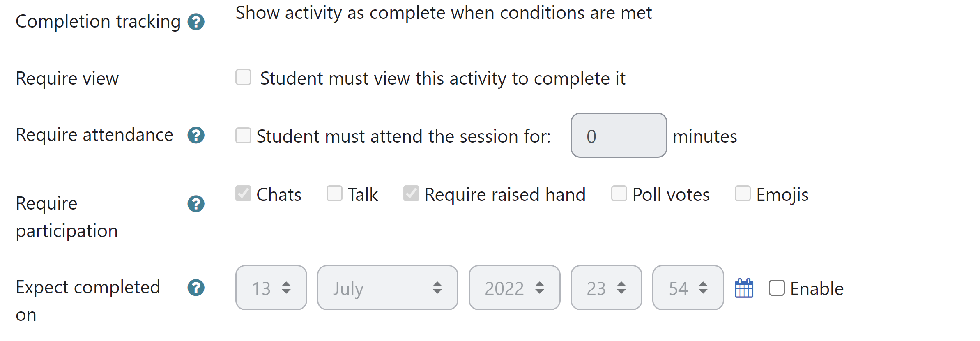Viewport: 980px width, 341px height.
Task: Open the month dropdown showing July
Action: pyautogui.click(x=387, y=288)
